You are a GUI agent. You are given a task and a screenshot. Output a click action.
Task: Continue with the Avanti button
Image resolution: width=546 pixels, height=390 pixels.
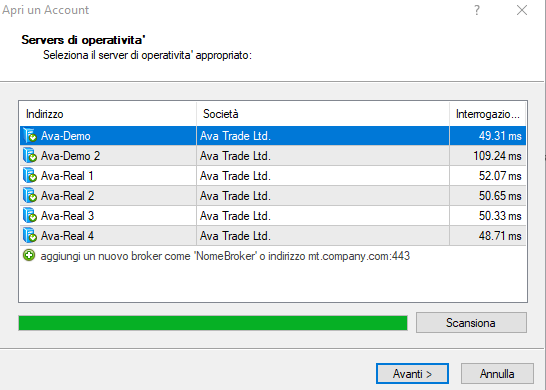click(412, 374)
